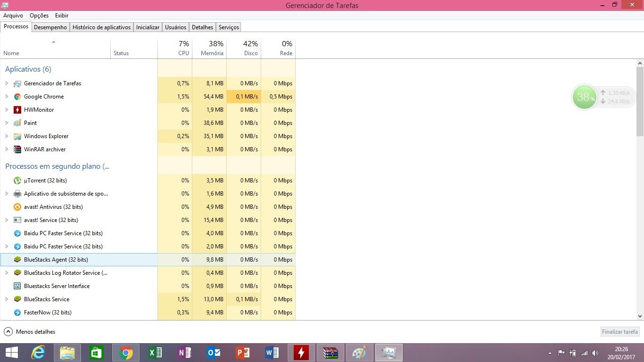Expand the Gerenciador de Tarefas process row
This screenshot has width=644, height=362.
tap(7, 83)
